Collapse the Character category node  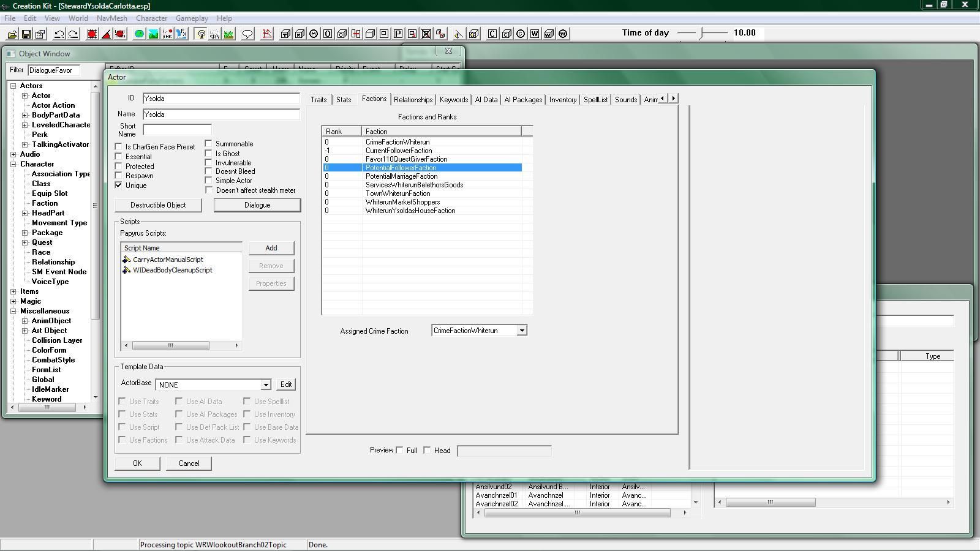click(13, 164)
